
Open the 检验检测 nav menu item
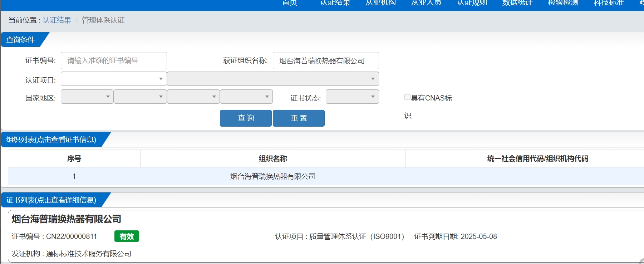pos(563,3)
